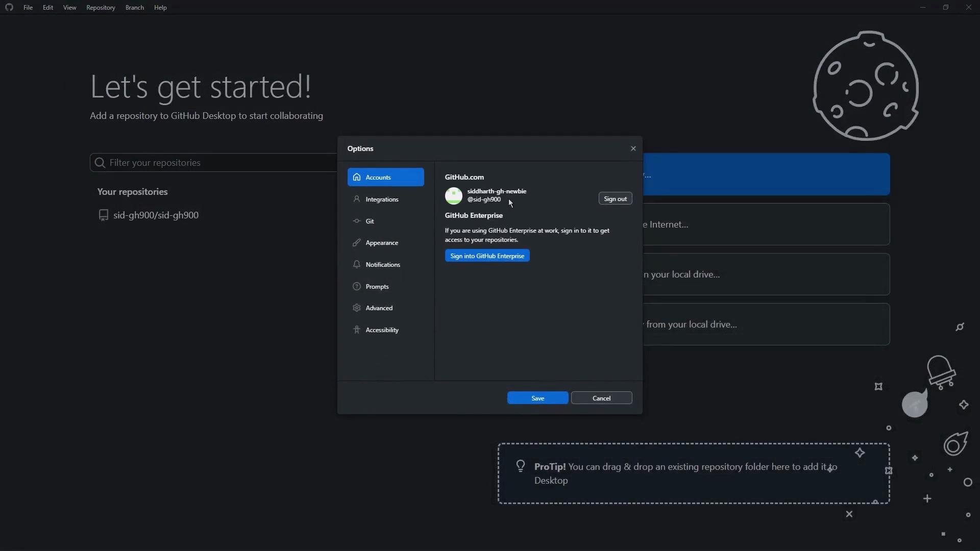Viewport: 980px width, 551px height.
Task: Sign out of the GitHub.com account
Action: pos(615,198)
